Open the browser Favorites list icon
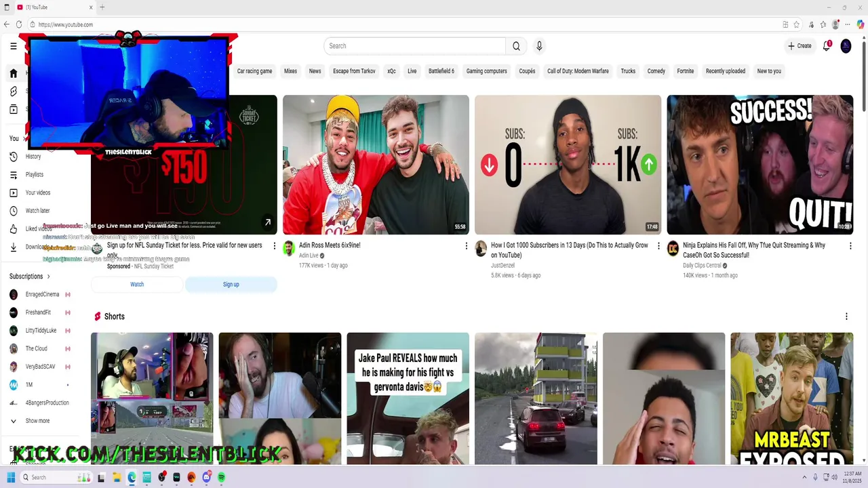The image size is (868, 488). pyautogui.click(x=823, y=24)
